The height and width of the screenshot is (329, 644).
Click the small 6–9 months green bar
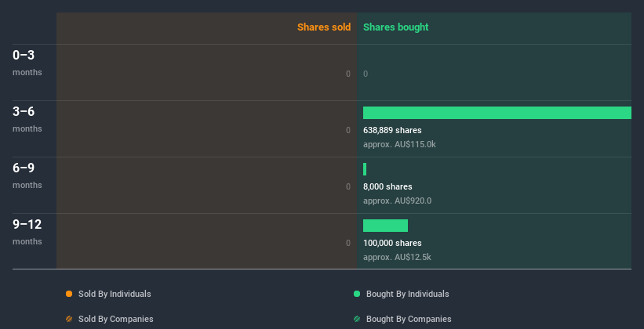365,169
